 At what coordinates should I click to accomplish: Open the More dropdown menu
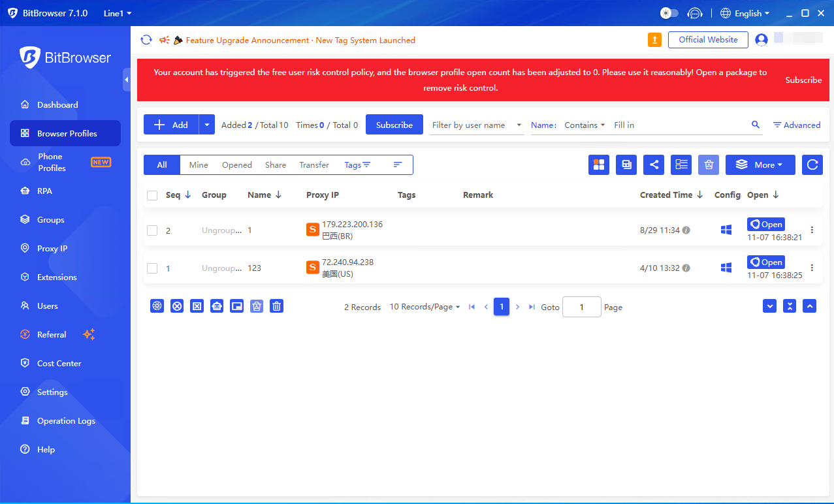[760, 165]
